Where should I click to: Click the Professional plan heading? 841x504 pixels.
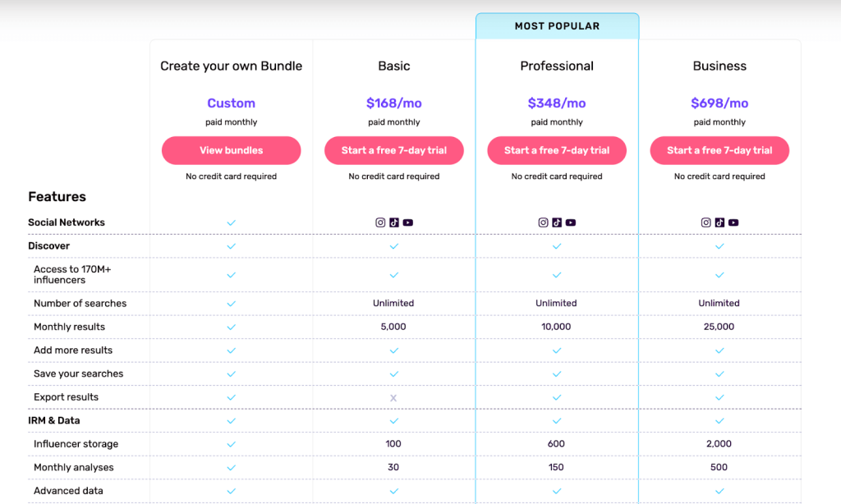[557, 66]
